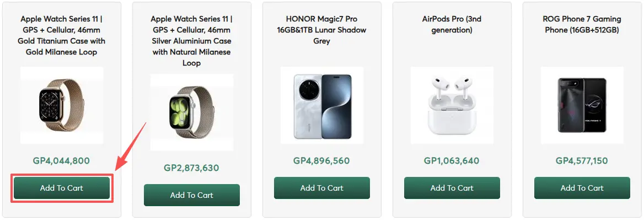644x221 pixels.
Task: Add HONOR Magic7 Pro to cart
Action: 322,188
